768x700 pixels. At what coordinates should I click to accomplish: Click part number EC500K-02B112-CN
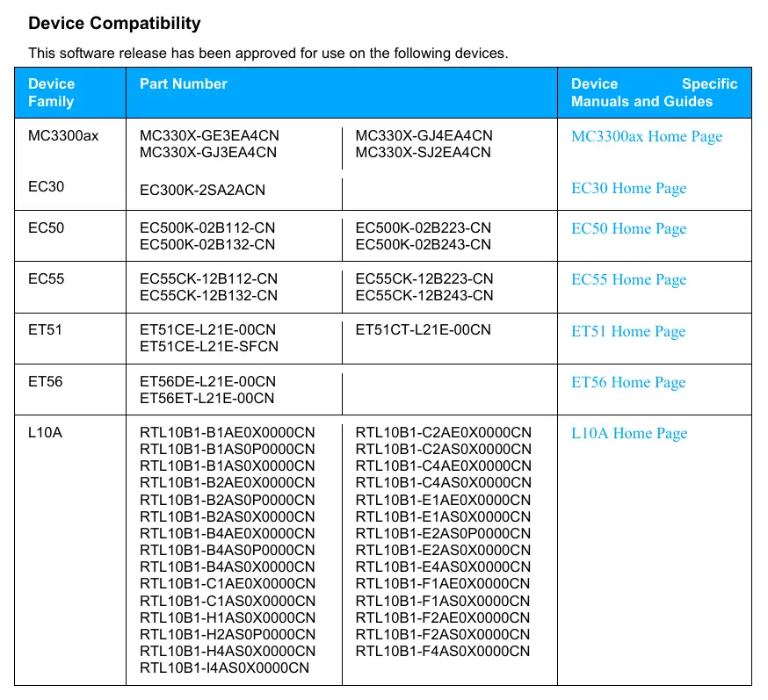[207, 227]
